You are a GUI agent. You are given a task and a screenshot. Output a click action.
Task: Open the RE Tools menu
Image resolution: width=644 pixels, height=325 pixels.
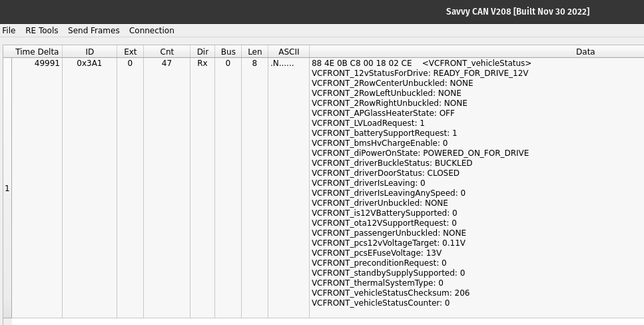(x=41, y=31)
